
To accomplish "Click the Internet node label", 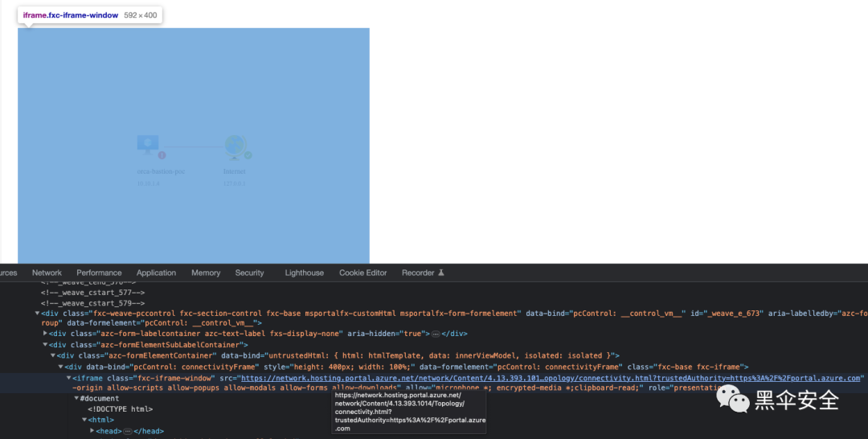I will [x=235, y=171].
